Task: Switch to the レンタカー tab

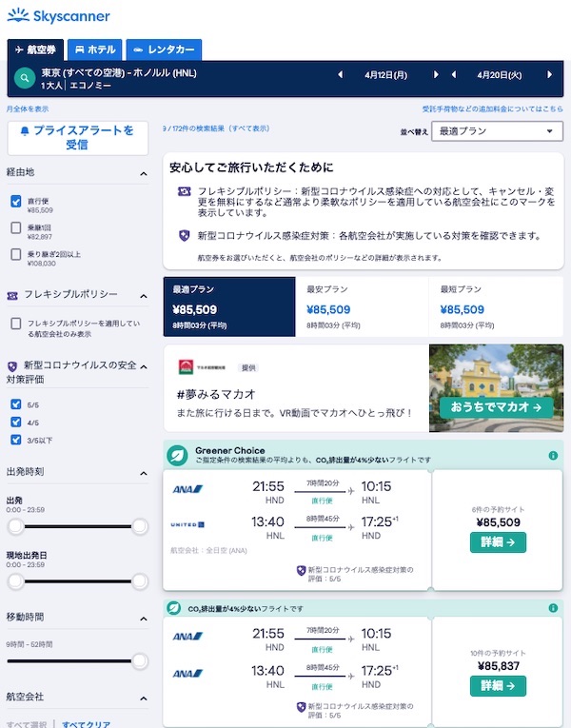Action: coord(164,49)
